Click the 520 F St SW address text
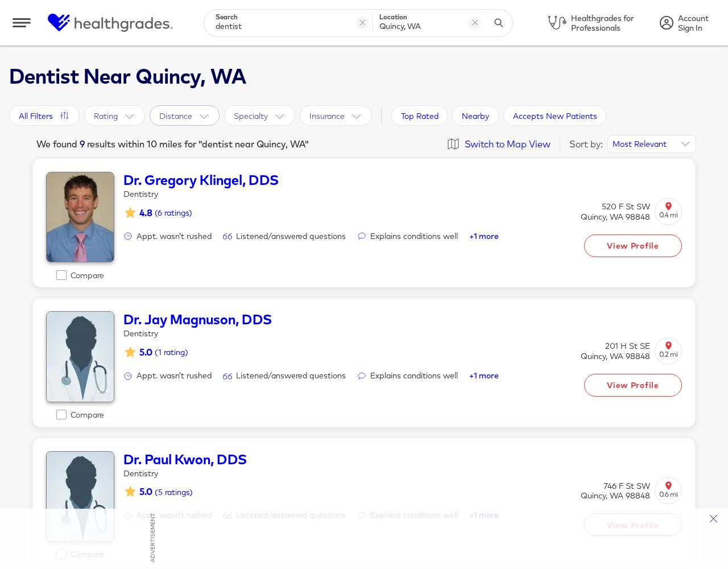The height and width of the screenshot is (569, 728). [626, 207]
